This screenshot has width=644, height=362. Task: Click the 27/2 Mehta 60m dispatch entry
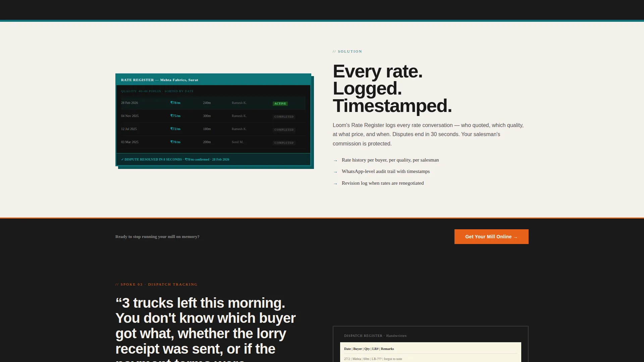(x=373, y=359)
